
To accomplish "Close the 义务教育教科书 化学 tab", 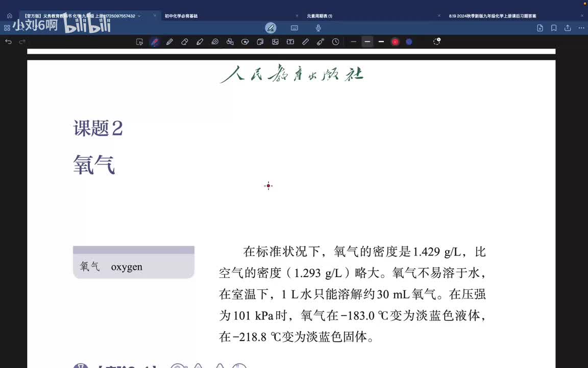I will (x=155, y=16).
